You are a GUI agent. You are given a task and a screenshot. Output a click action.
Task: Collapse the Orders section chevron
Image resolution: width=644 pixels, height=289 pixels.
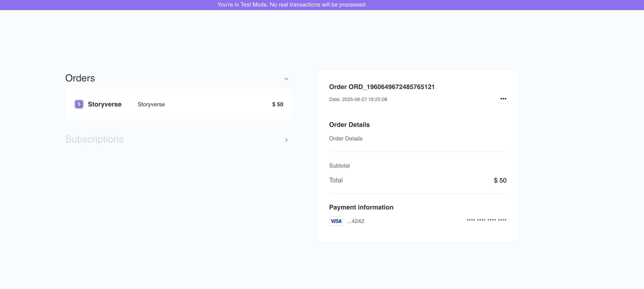point(286,79)
